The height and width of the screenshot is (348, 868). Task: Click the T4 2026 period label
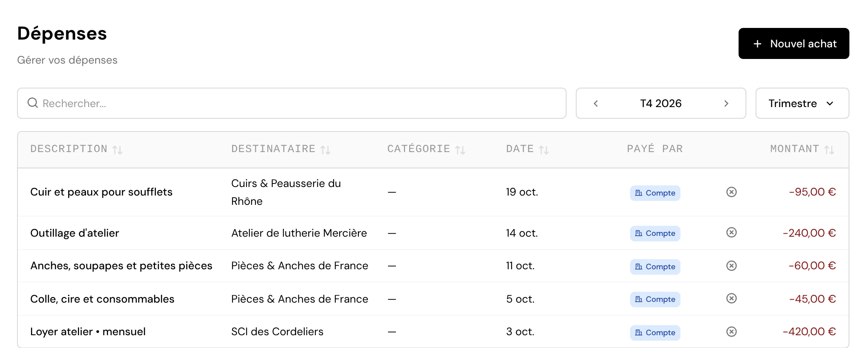click(x=661, y=104)
